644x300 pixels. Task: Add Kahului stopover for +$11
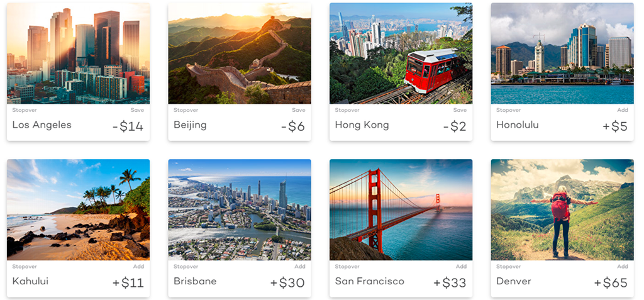click(x=128, y=283)
